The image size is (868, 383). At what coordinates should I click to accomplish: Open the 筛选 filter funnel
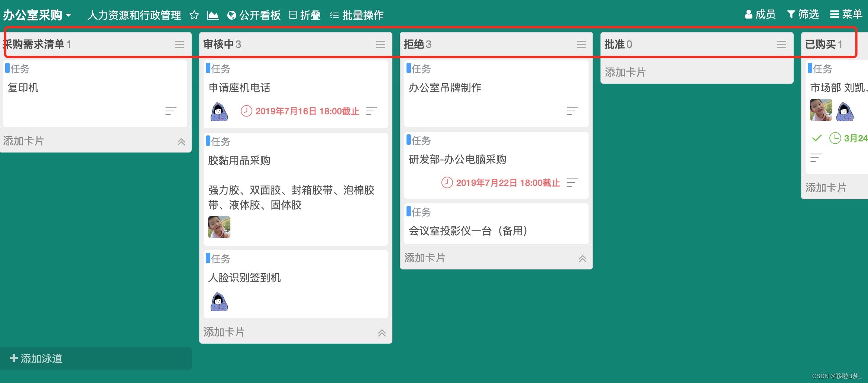(803, 14)
